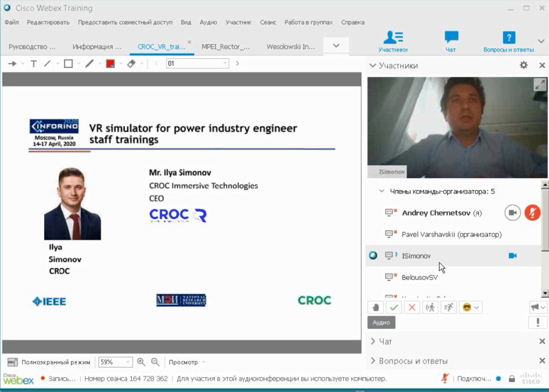Click the red X No feedback
Viewport: 549px width, 392px height.
coord(412,307)
